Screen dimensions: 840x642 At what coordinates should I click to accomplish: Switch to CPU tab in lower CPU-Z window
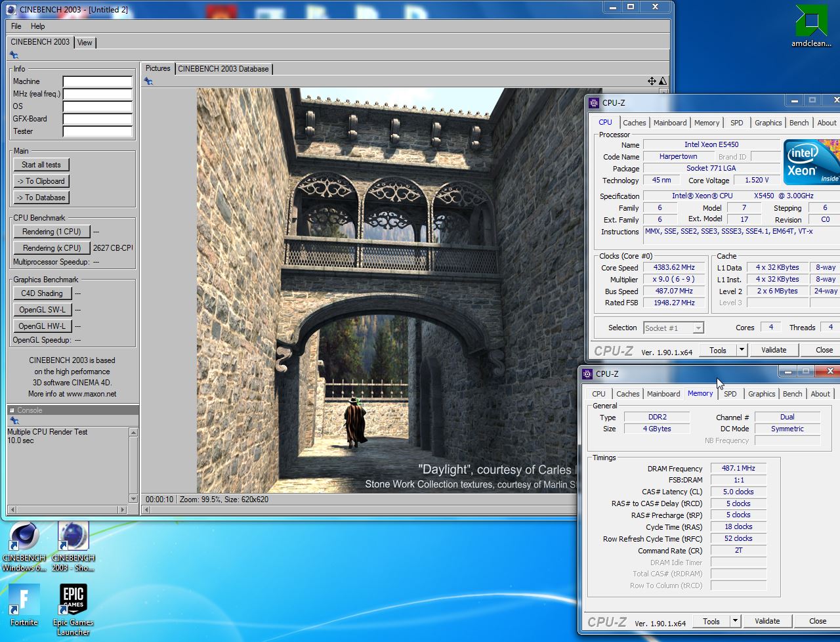tap(598, 394)
